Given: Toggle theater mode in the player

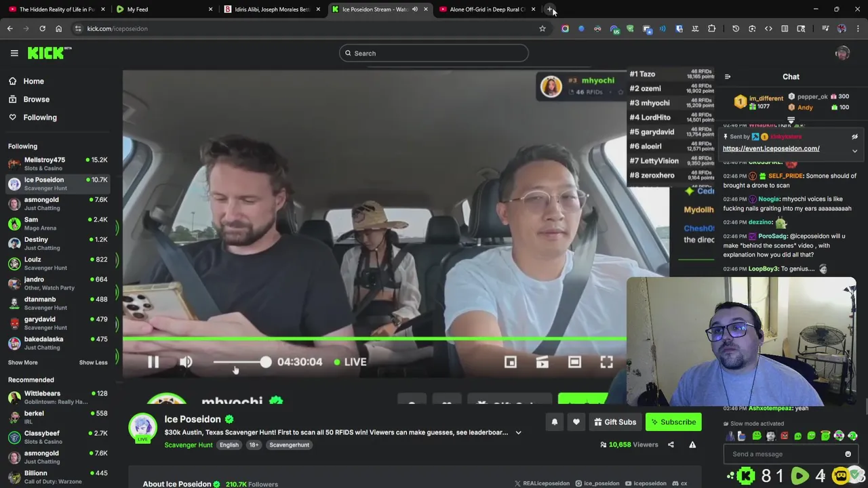Looking at the screenshot, I should tap(574, 362).
